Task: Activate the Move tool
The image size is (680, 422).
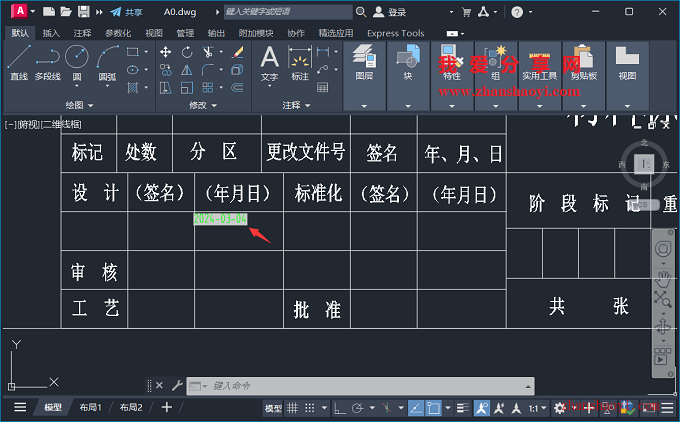Action: 165,52
